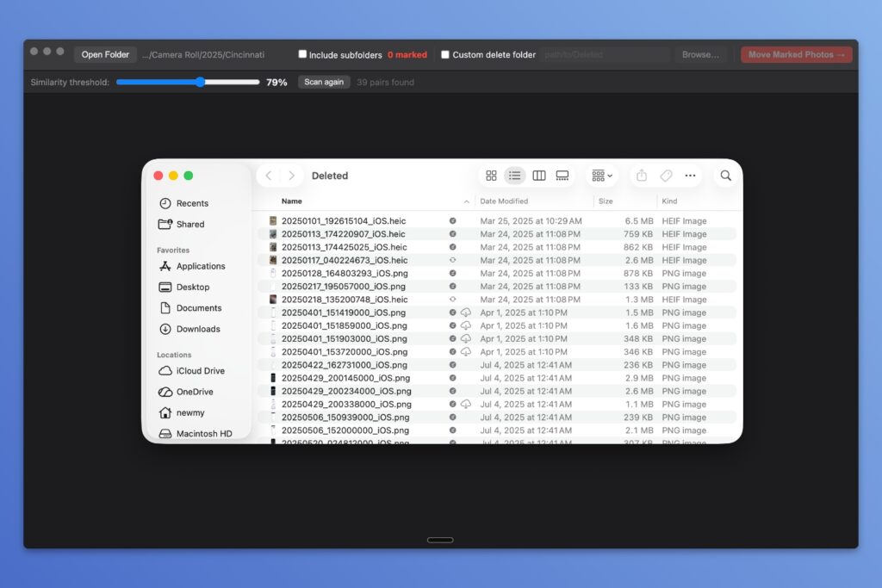Enable Include subfolders checkbox
The image size is (882, 588).
coord(302,54)
